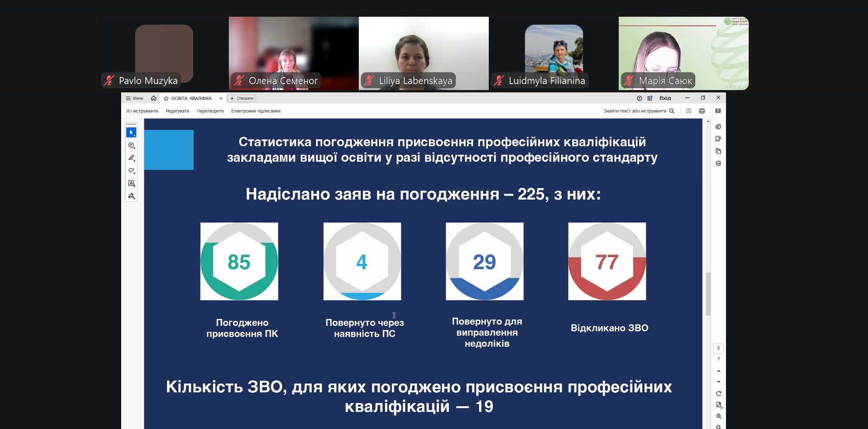Open the Редагувати menu item
This screenshot has width=868, height=429.
(x=177, y=111)
